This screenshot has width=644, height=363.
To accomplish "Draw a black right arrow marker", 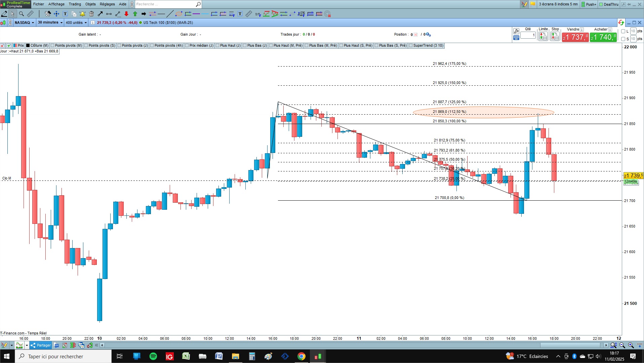I will 144,14.
